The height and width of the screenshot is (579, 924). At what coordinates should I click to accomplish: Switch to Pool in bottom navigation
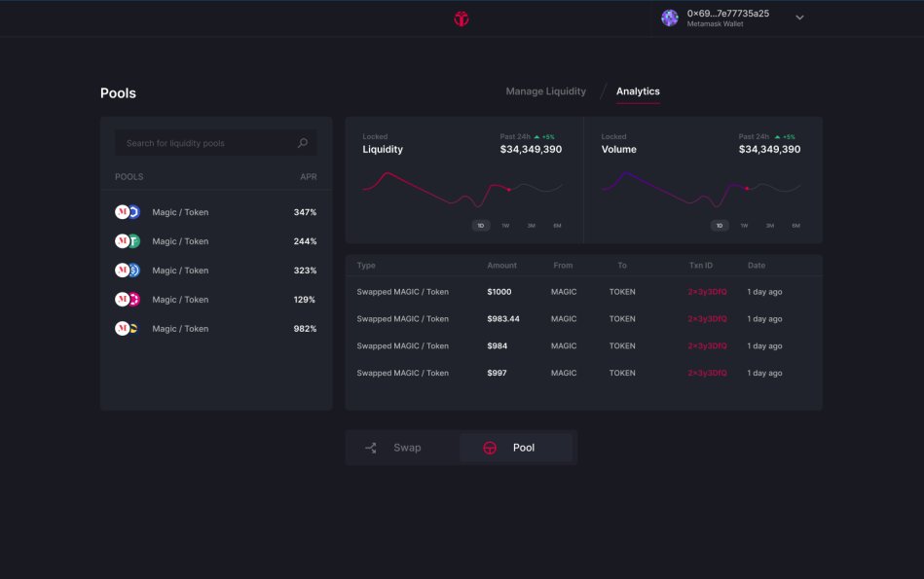click(x=516, y=448)
